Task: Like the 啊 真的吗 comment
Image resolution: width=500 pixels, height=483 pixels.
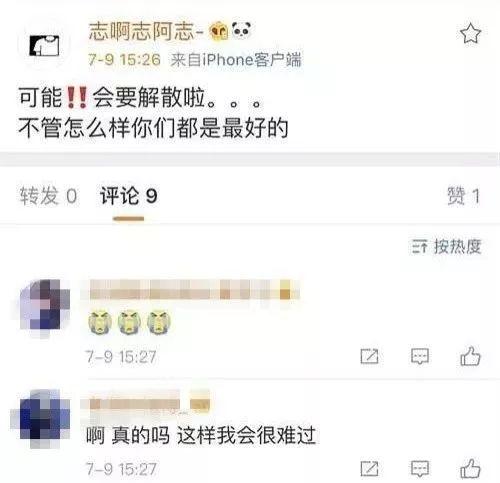Action: 470,468
